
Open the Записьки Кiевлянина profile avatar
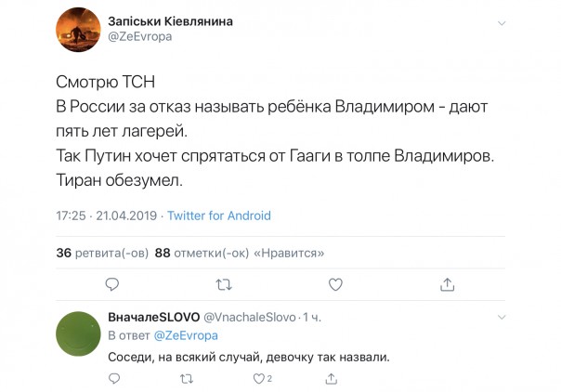[79, 30]
